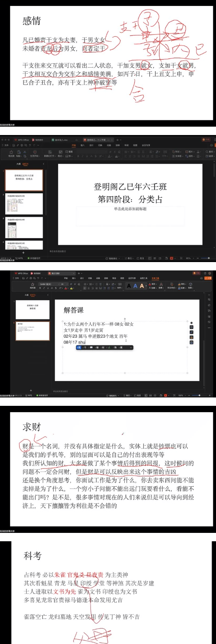Viewport: 216px width, 644px height.
Task: Select the 登明阁六壬班 解答课 title slide thumbnail
Action: point(32,309)
